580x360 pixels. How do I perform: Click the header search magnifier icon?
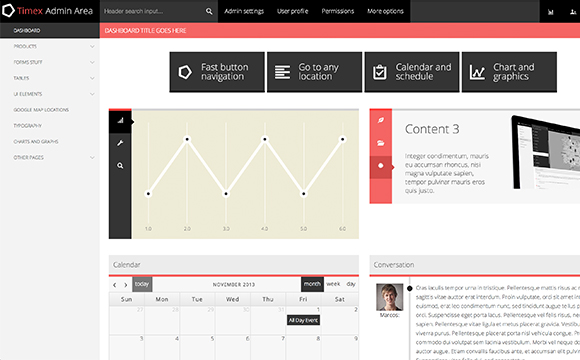coord(209,11)
